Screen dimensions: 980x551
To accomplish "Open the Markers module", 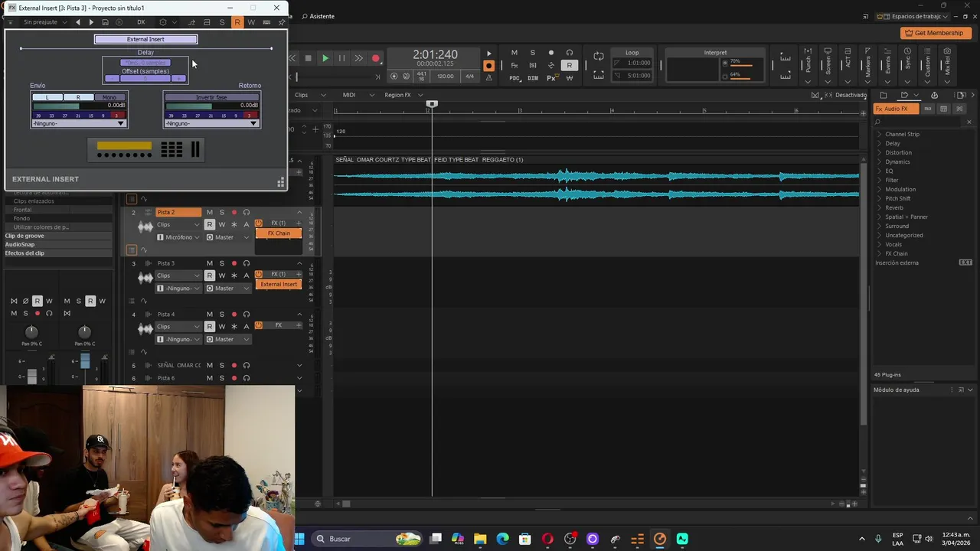I will coord(867,64).
